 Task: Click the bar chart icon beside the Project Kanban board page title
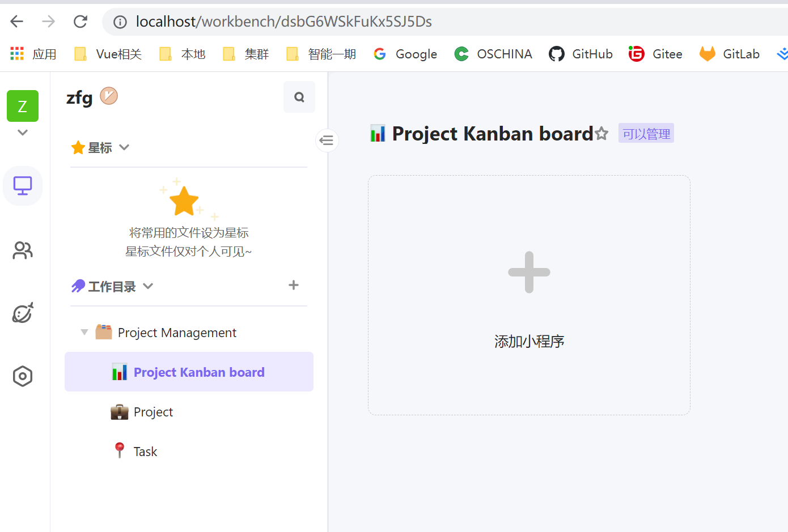(378, 133)
